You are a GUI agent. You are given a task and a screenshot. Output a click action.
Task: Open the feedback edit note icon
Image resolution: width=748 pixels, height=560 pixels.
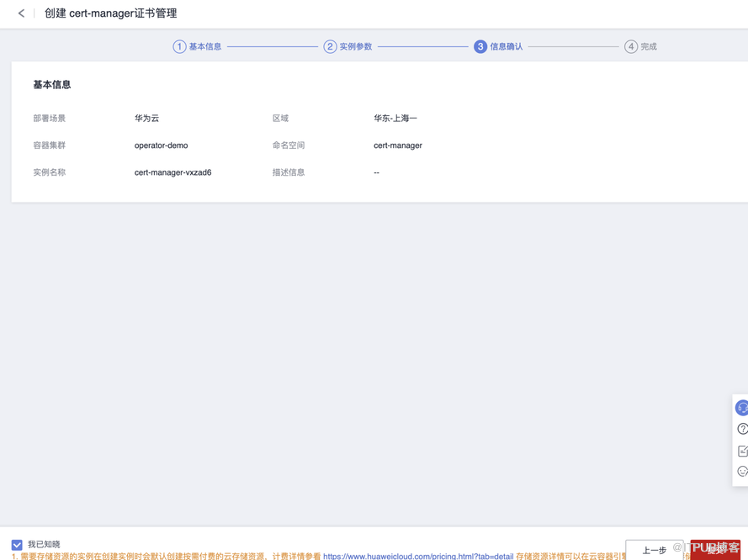742,451
